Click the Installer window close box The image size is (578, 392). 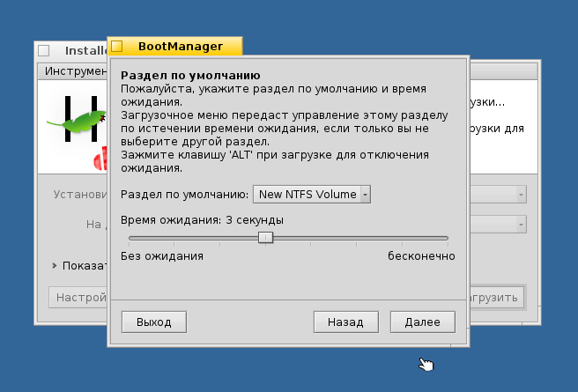click(x=43, y=50)
